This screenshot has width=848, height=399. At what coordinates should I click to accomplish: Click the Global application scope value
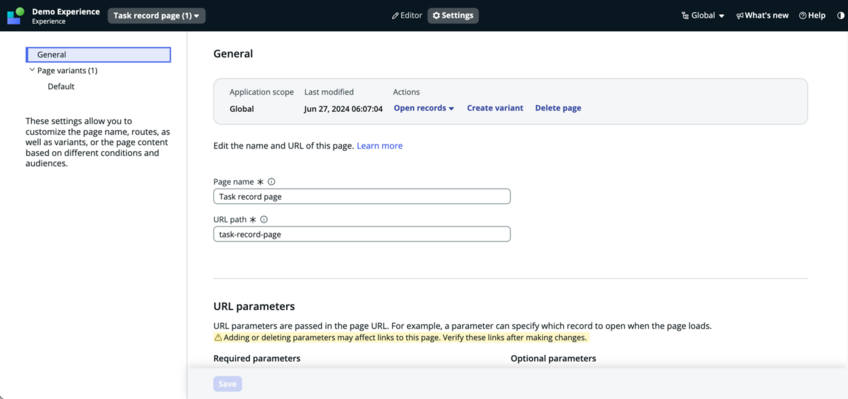(x=242, y=109)
